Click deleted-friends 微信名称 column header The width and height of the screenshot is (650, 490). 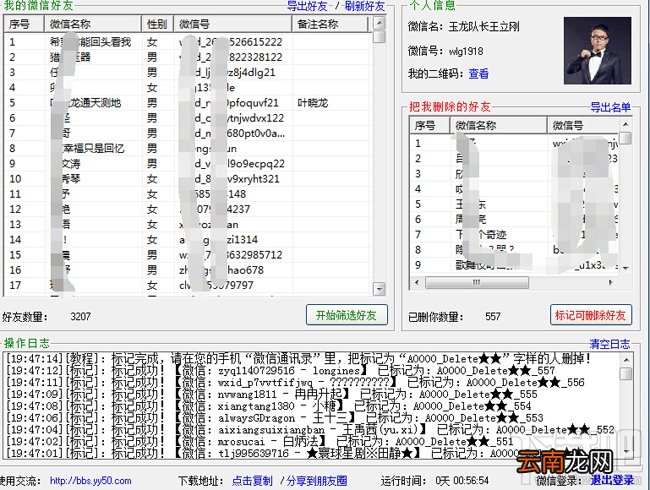498,125
